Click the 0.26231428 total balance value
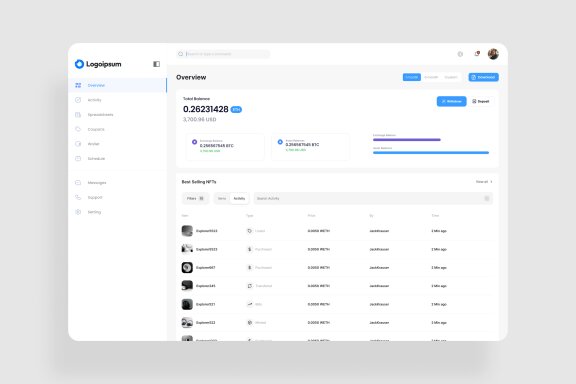 (206, 109)
